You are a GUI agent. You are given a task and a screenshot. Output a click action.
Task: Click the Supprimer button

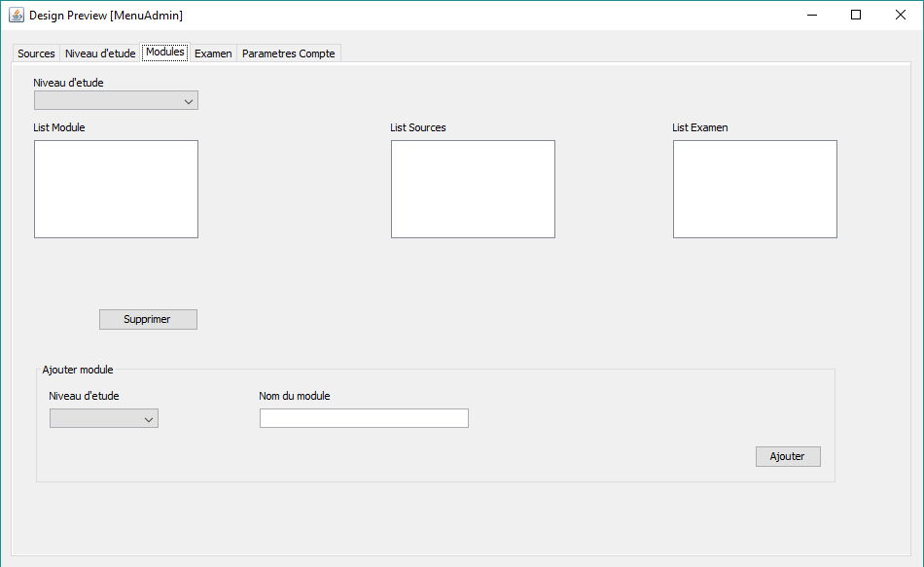point(148,319)
